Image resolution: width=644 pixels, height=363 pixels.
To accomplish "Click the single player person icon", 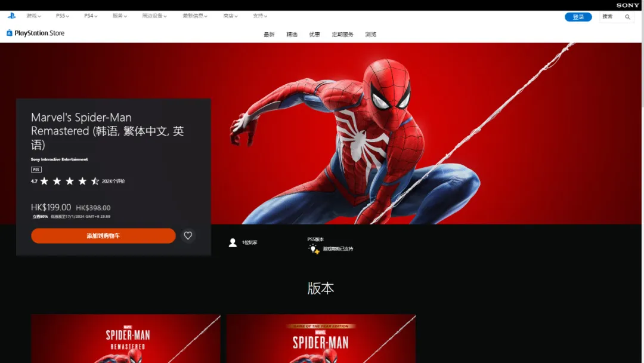I will click(x=233, y=242).
